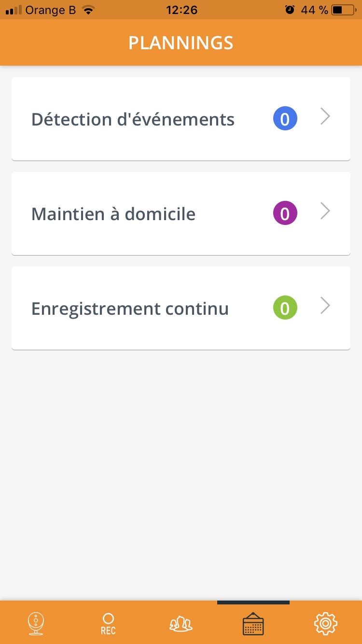362x644 pixels.
Task: Open the Maintien à domicile row
Action: click(x=113, y=213)
